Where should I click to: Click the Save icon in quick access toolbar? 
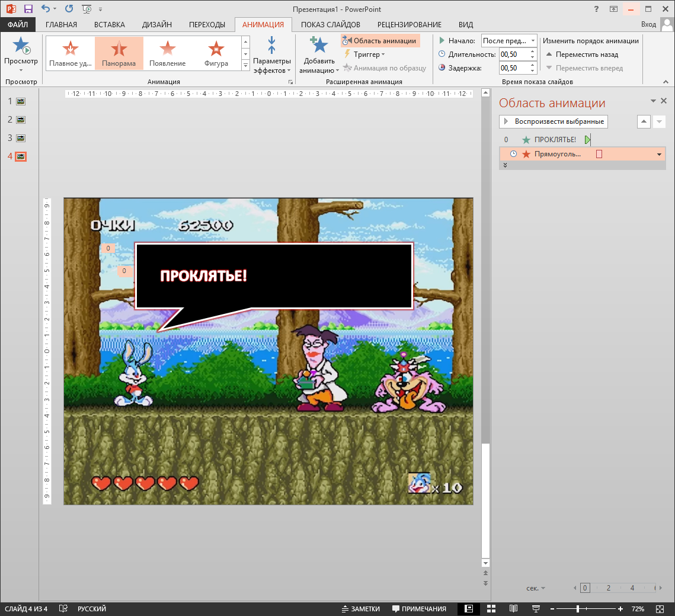28,9
